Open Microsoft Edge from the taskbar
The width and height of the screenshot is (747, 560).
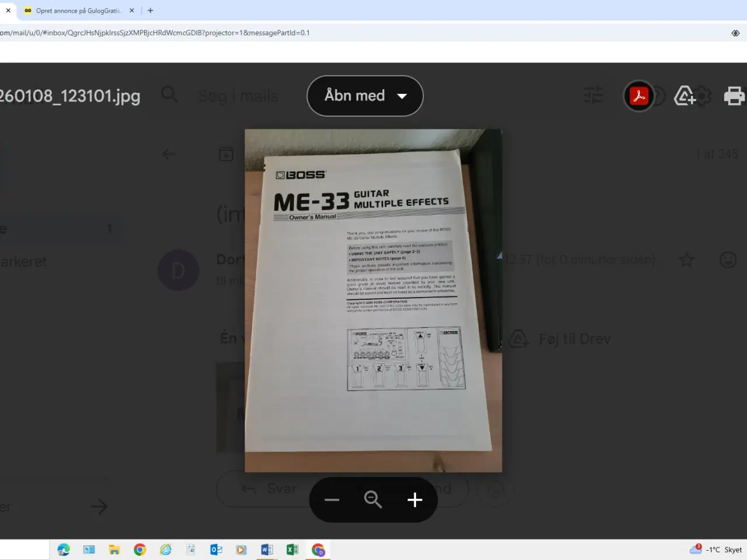pos(64,549)
